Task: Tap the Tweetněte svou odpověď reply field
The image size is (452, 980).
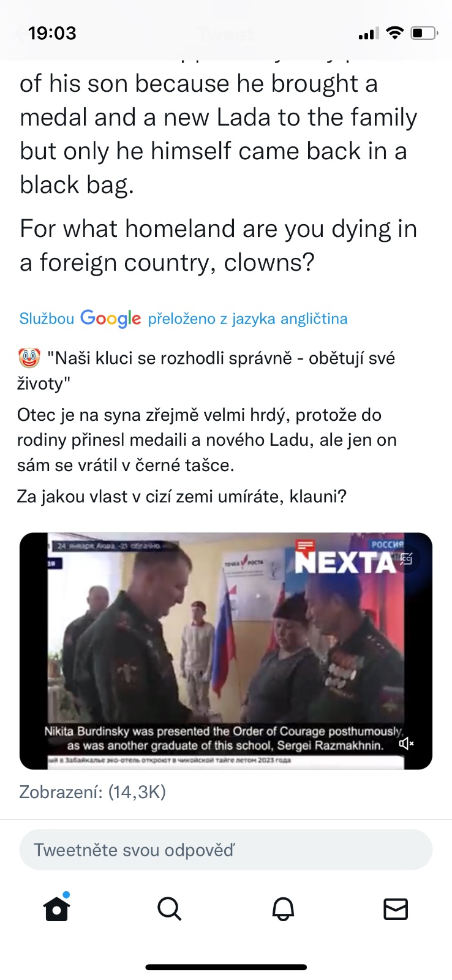Action: [x=226, y=850]
